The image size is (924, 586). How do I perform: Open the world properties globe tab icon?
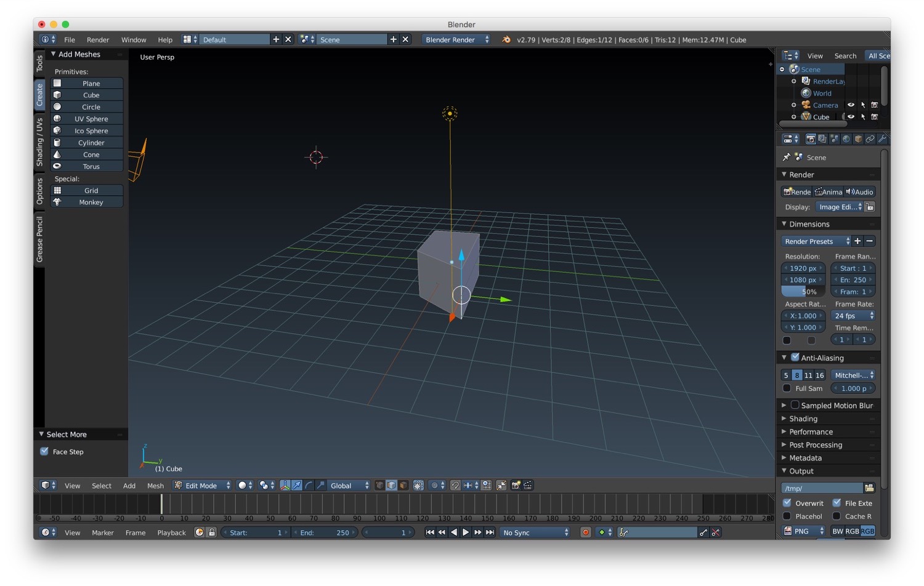pos(846,139)
